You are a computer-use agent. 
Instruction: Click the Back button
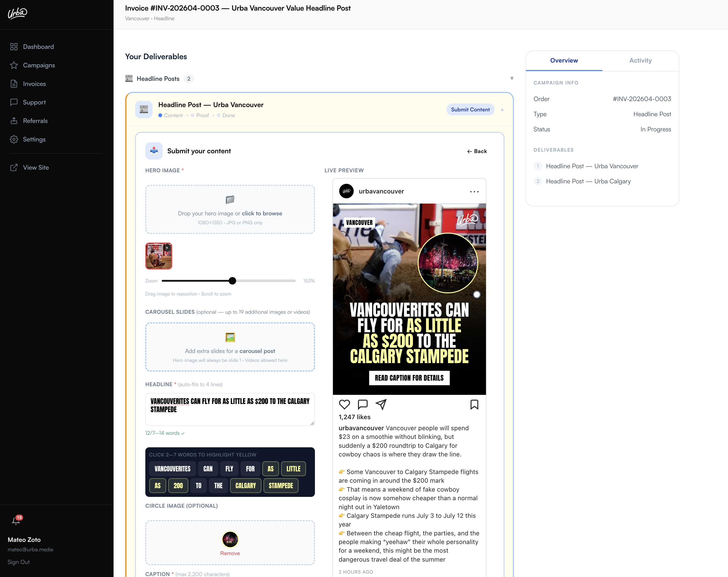point(477,151)
